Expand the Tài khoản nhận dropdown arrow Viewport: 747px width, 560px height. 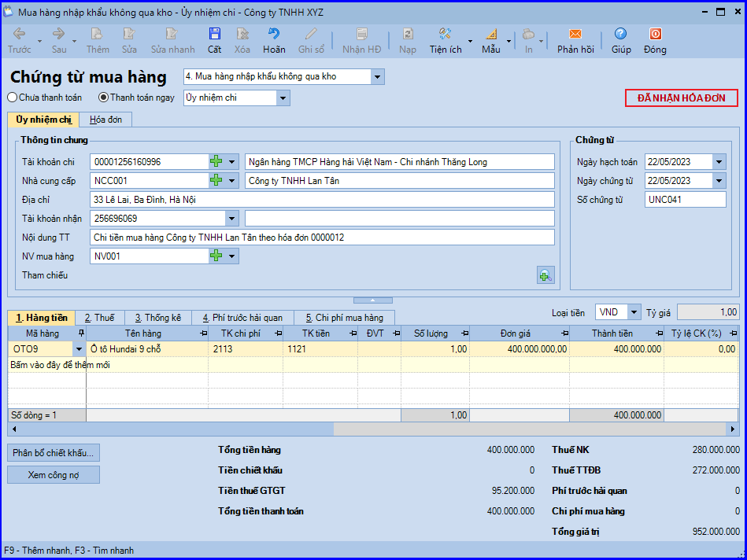tap(232, 219)
